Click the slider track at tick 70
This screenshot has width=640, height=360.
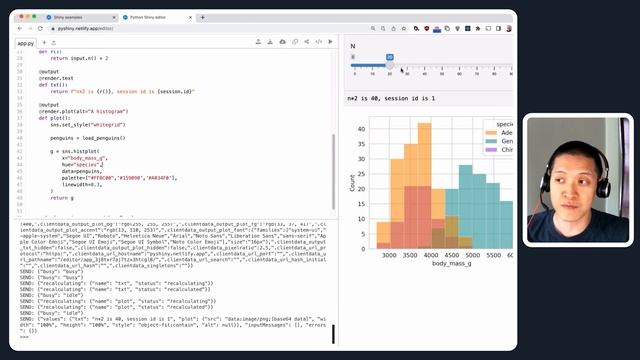click(x=476, y=65)
